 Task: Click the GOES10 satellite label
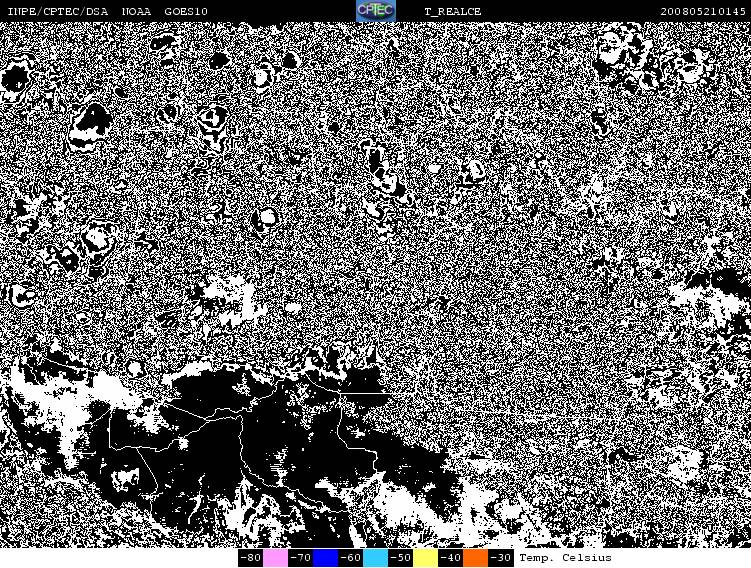pyautogui.click(x=186, y=11)
